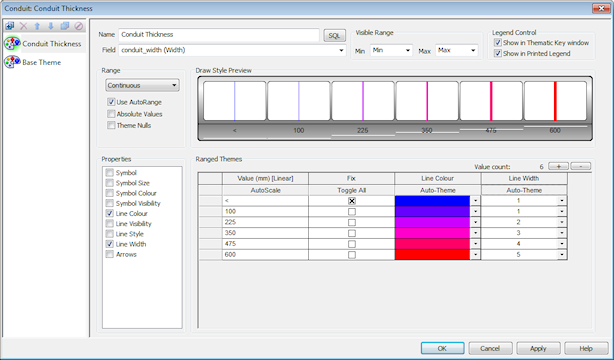Click the value cell containing 475
The height and width of the screenshot is (360, 614).
coord(265,244)
